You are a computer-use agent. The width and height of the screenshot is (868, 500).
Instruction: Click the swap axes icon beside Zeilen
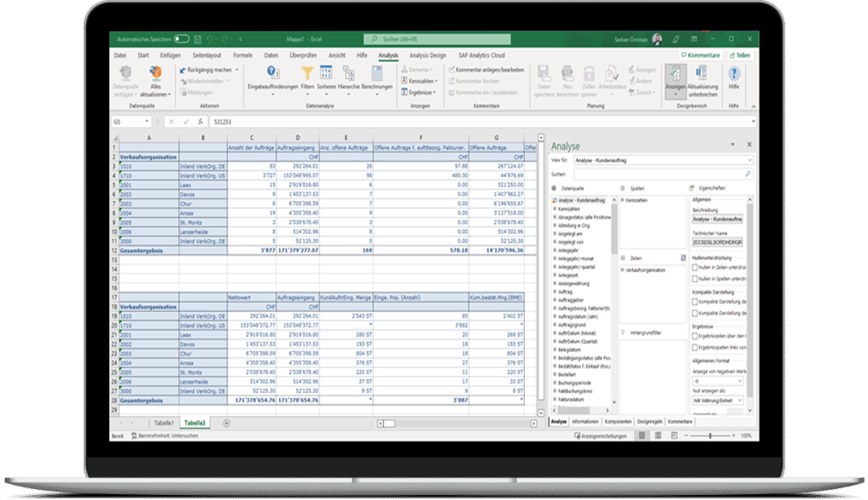(683, 258)
